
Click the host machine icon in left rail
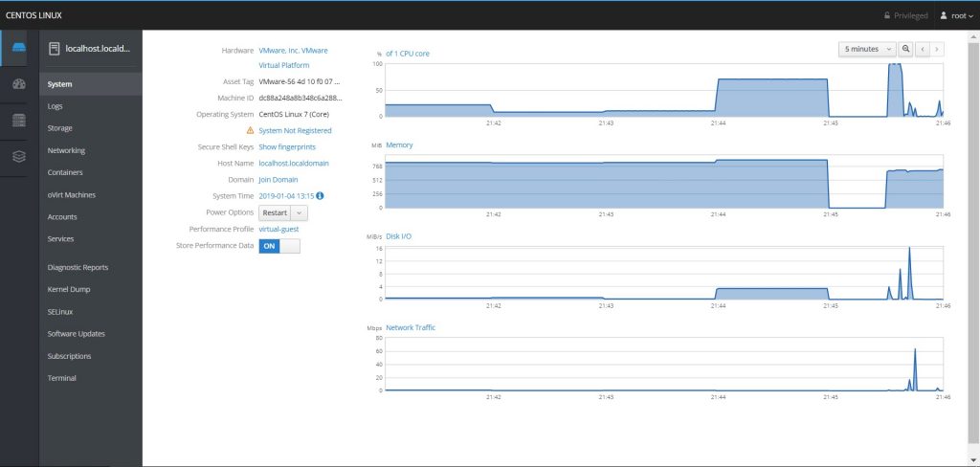point(19,48)
